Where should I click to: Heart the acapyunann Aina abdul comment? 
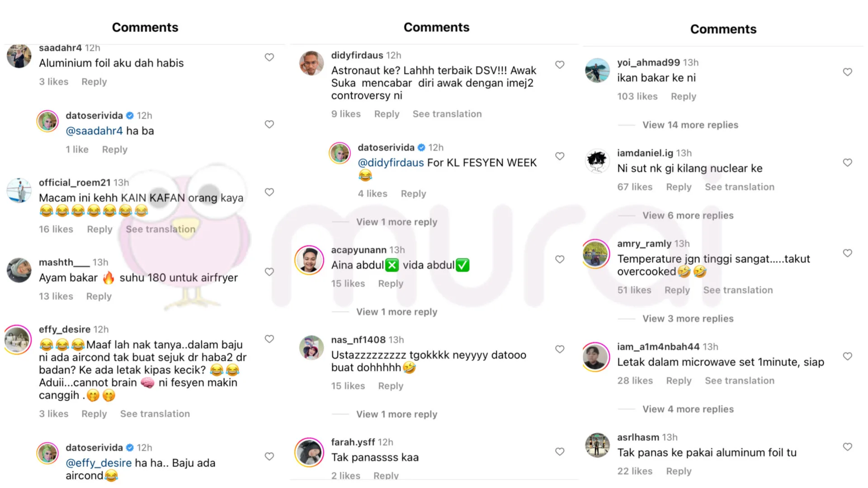click(x=560, y=259)
